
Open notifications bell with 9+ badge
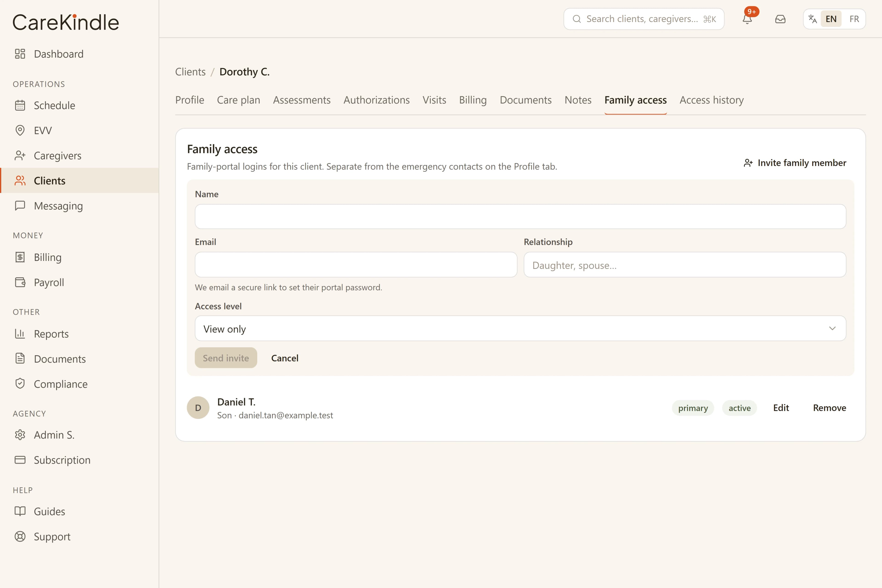(747, 19)
